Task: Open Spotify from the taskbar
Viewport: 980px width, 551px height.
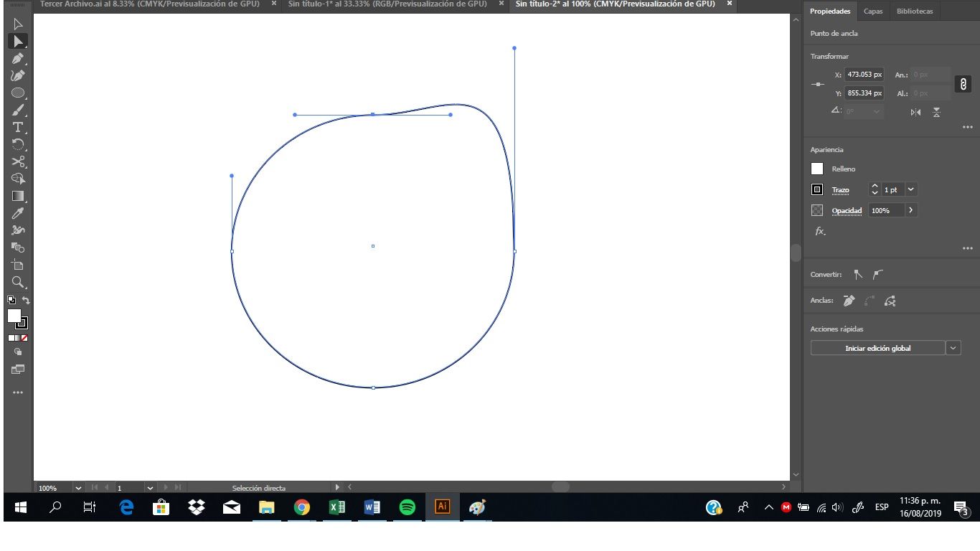Action: coord(407,507)
